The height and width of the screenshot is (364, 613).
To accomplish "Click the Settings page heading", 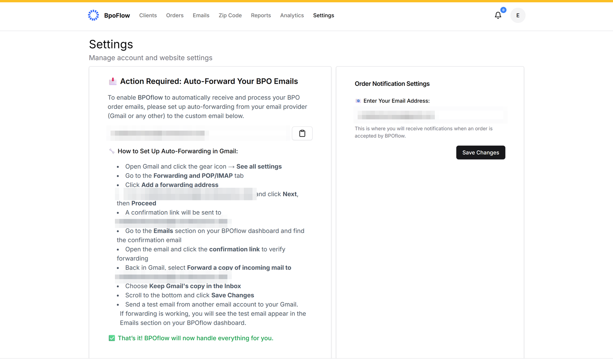I will tap(111, 44).
